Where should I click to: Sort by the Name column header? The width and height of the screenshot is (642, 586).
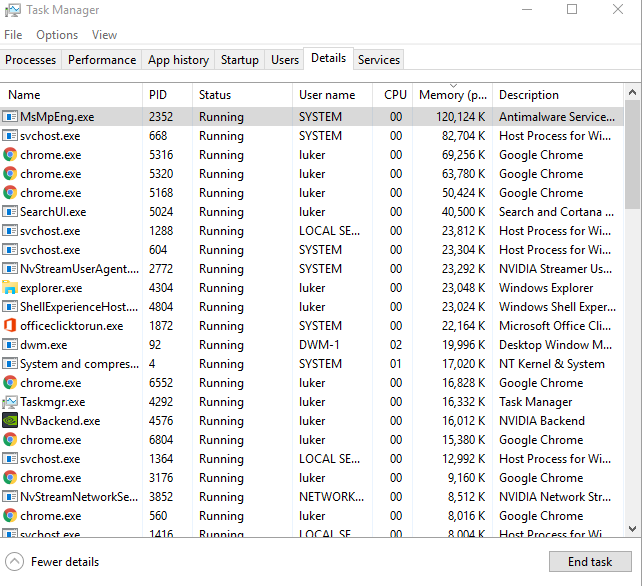72,95
